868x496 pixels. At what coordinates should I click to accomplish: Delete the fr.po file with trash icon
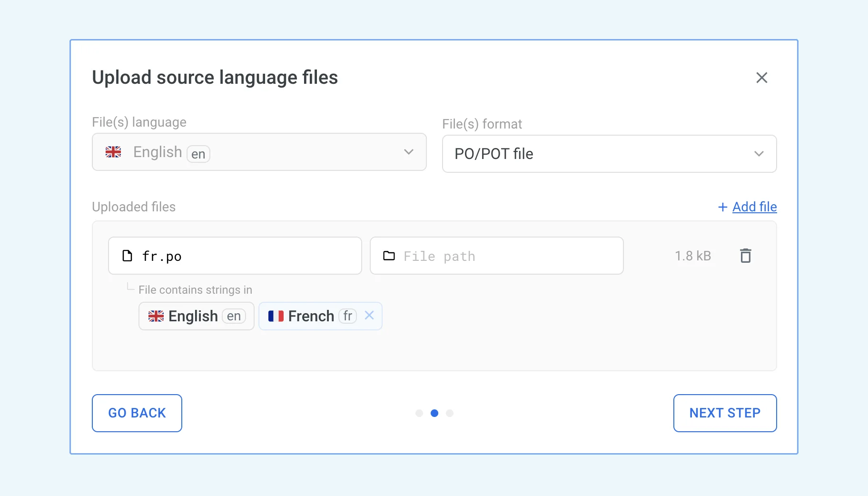745,256
